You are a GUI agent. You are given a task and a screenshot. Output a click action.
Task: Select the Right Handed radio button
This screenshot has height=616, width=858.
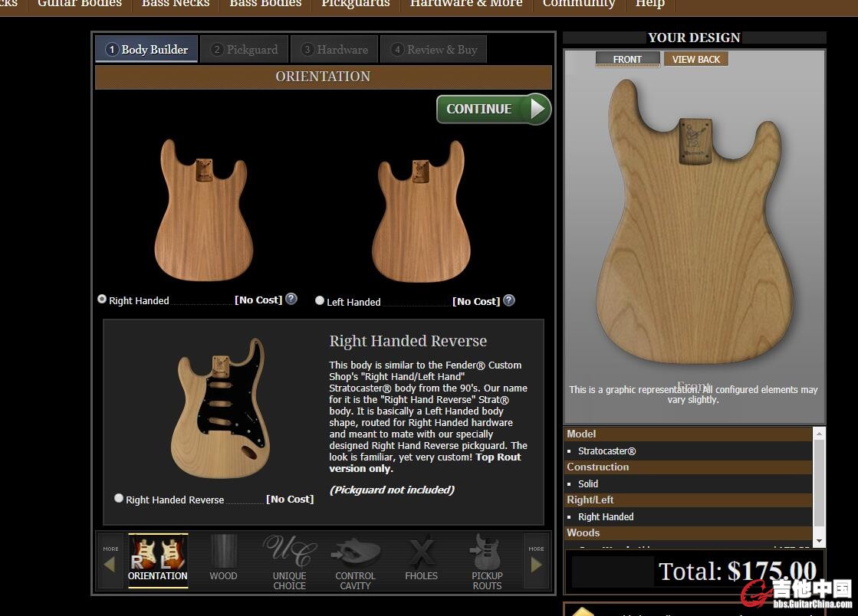coord(102,300)
